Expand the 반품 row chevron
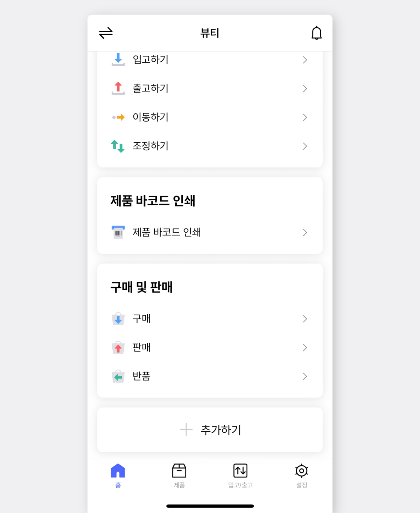 [x=305, y=376]
